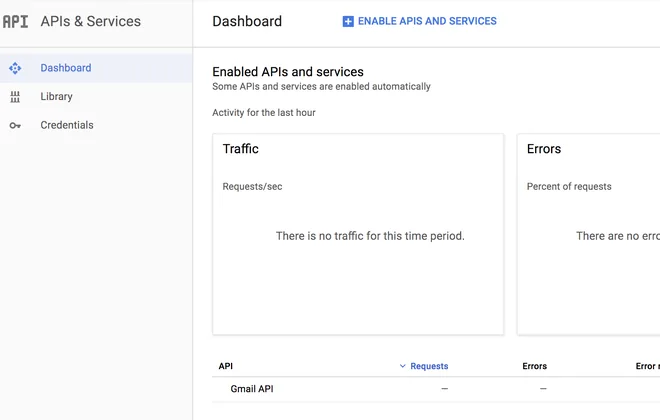Click Gmail API errors dash value
This screenshot has height=420, width=660.
point(543,388)
